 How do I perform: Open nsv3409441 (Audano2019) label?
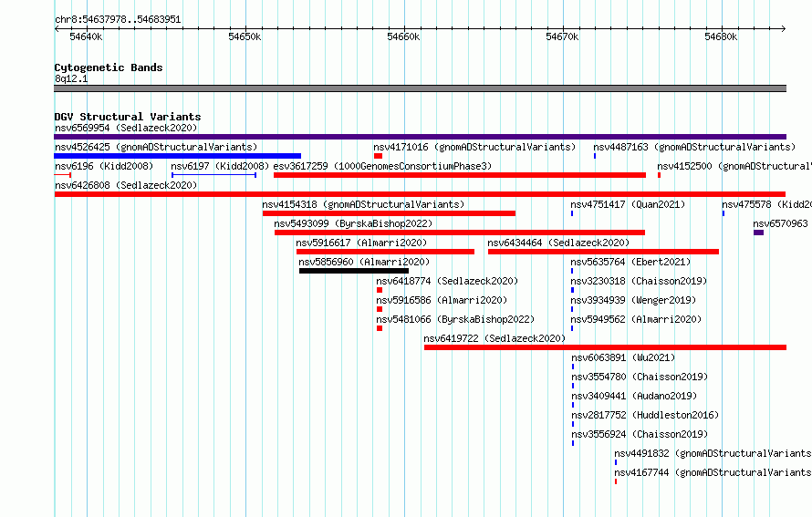pyautogui.click(x=634, y=396)
